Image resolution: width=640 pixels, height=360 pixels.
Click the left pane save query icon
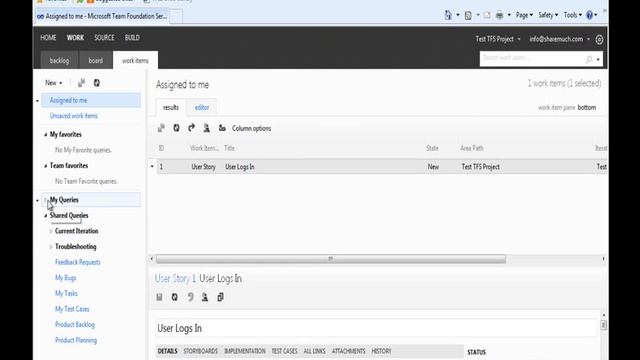81,83
